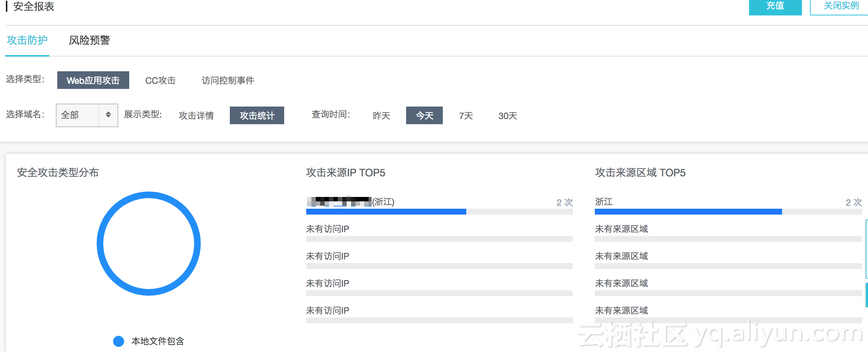Toggle the 本地文件包含 legend dot

pyautogui.click(x=119, y=341)
